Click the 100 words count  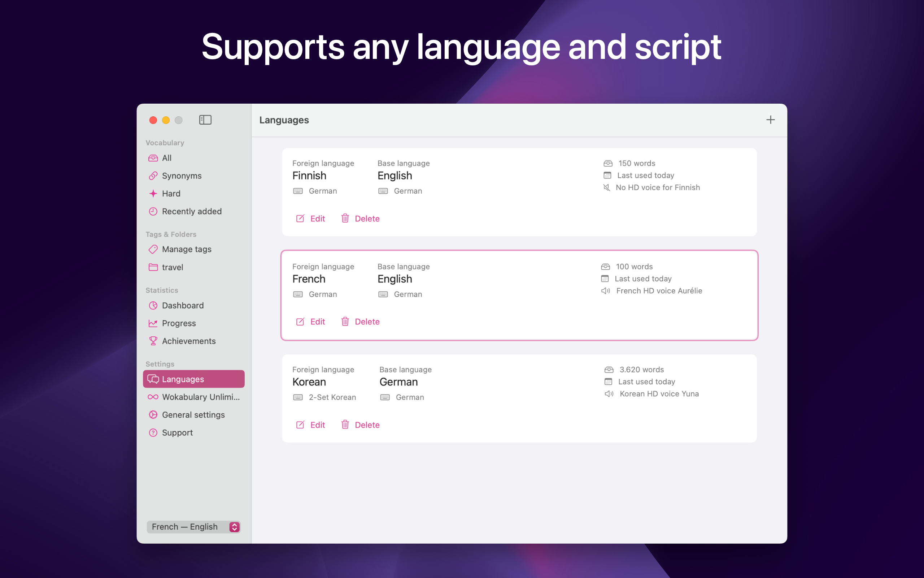coord(634,267)
